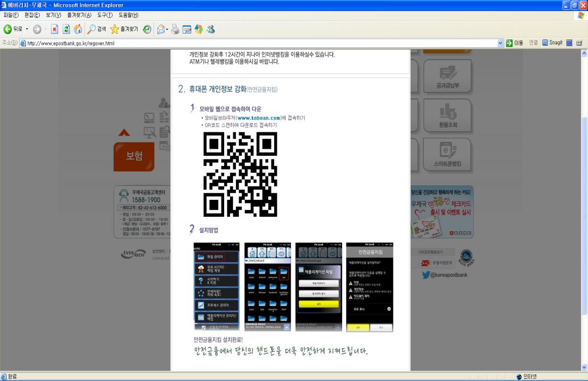Click the 휴대폰 개인정보 강화 section heading
The height and width of the screenshot is (381, 588).
(217, 89)
